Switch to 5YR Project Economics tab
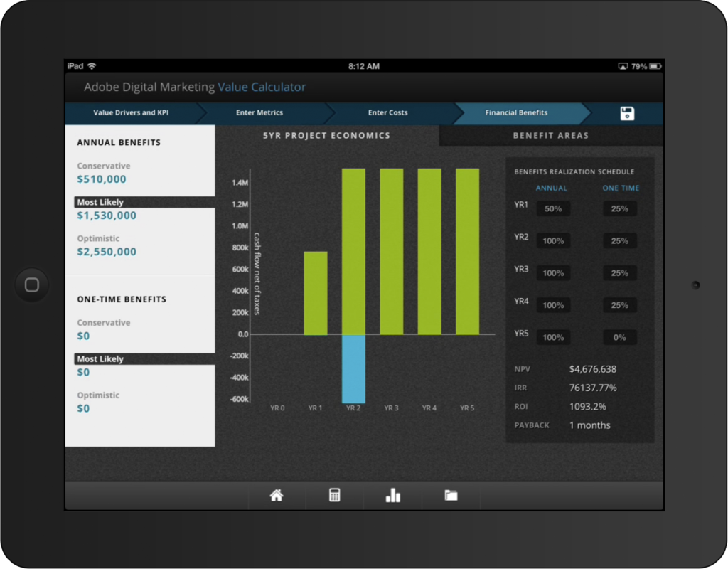This screenshot has height=569, width=728. click(326, 136)
